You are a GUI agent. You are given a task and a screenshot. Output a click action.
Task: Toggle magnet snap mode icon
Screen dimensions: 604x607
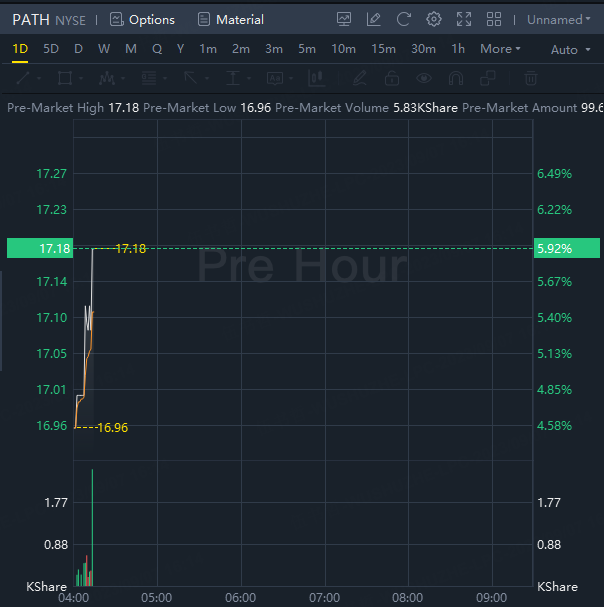click(456, 78)
